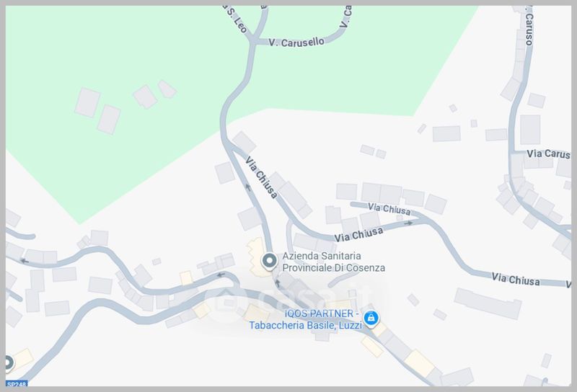Click the diagonal Via Chiusa street label
Screen dimensions: 577x392
tap(261, 177)
